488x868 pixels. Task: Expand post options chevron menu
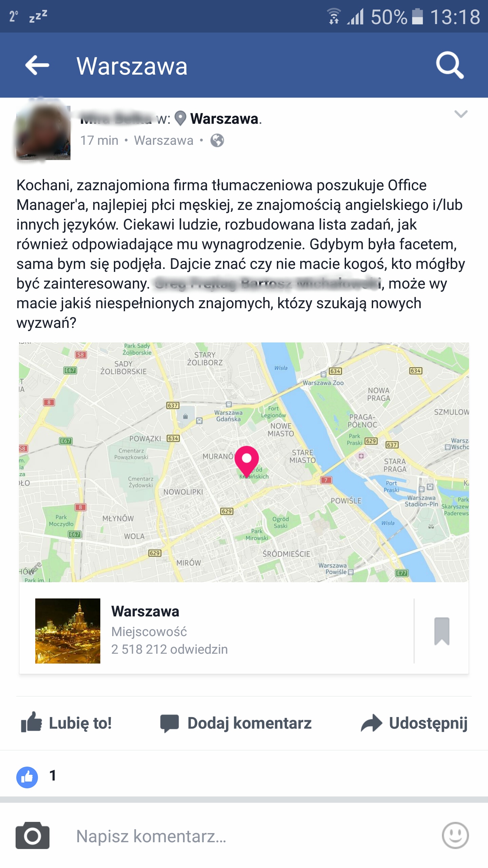point(461,114)
